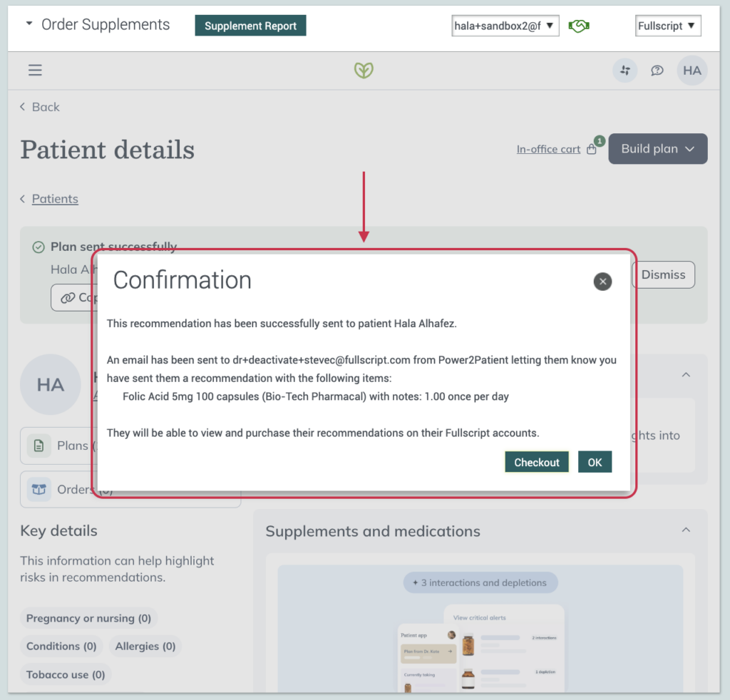Screen dimensions: 730x700
Task: Close the Confirmation dialog with X
Action: (602, 282)
